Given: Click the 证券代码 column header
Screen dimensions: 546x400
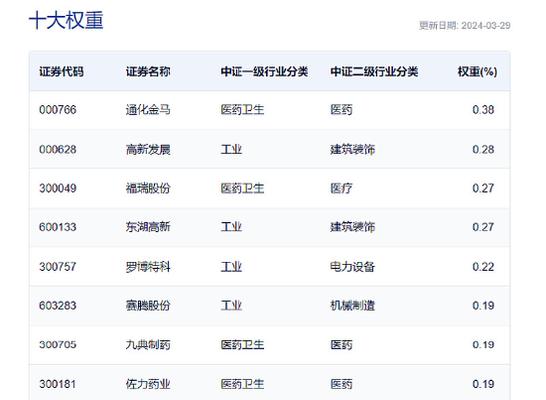Looking at the screenshot, I should tap(61, 72).
